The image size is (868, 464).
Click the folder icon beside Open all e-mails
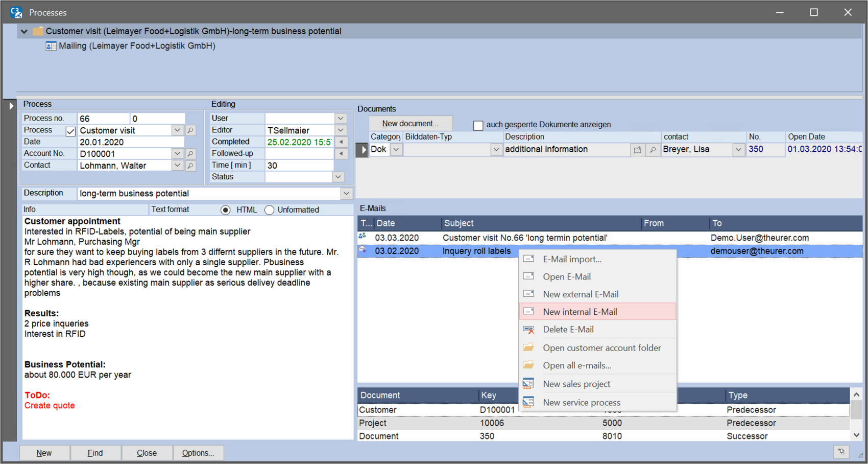[x=529, y=365]
